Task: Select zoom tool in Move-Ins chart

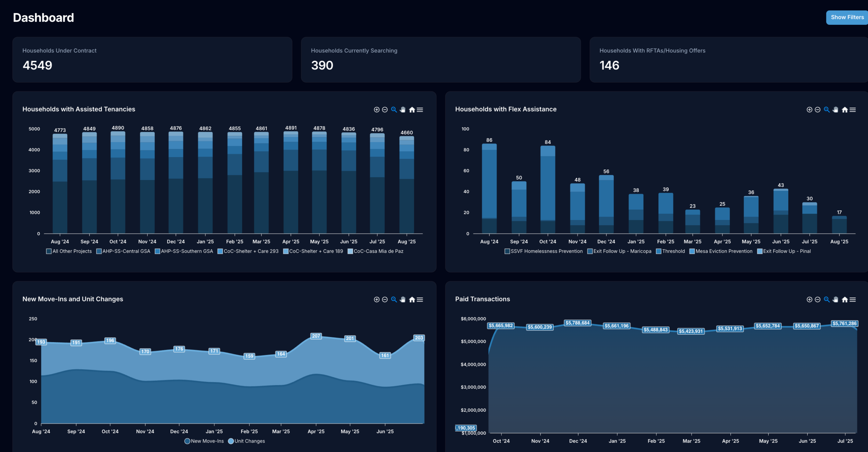Action: tap(394, 299)
